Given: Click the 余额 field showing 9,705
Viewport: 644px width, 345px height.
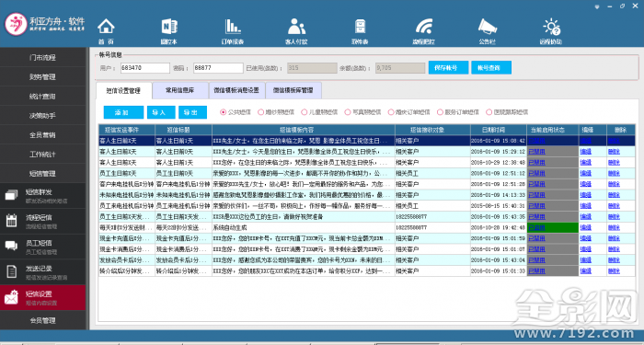Looking at the screenshot, I should pyautogui.click(x=400, y=68).
